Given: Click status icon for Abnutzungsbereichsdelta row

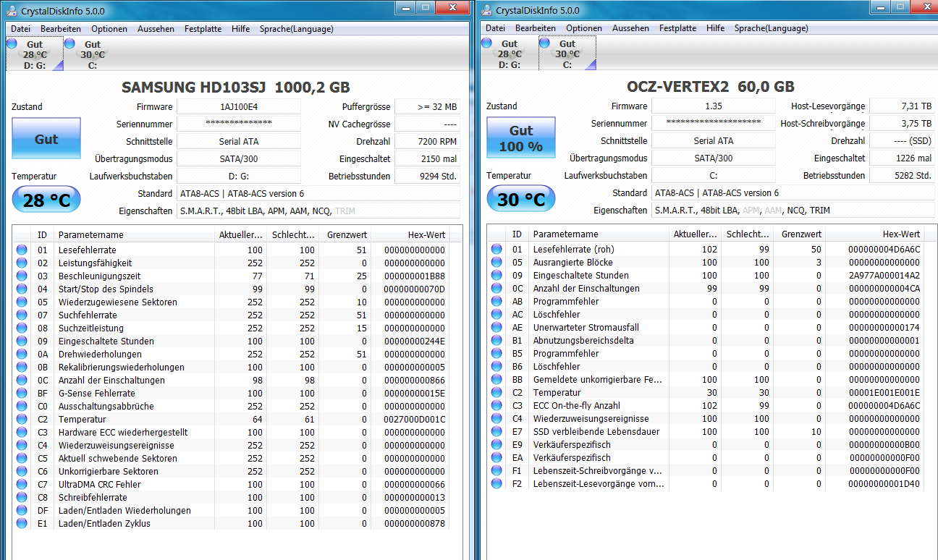Looking at the screenshot, I should click(x=497, y=341).
